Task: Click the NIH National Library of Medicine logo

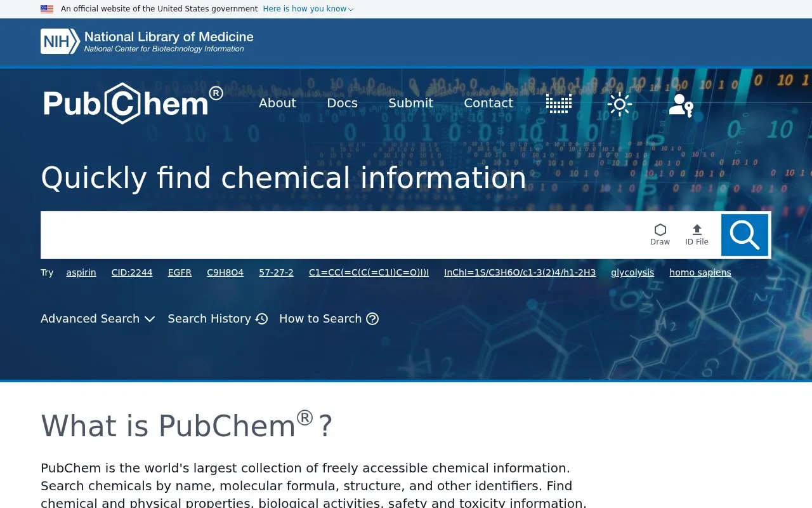Action: tap(147, 41)
